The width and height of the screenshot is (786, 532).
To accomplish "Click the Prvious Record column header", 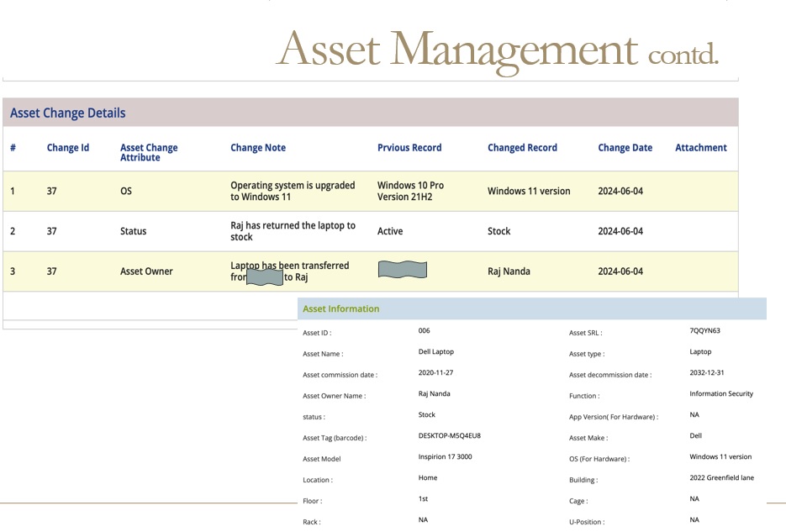I will coord(409,148).
